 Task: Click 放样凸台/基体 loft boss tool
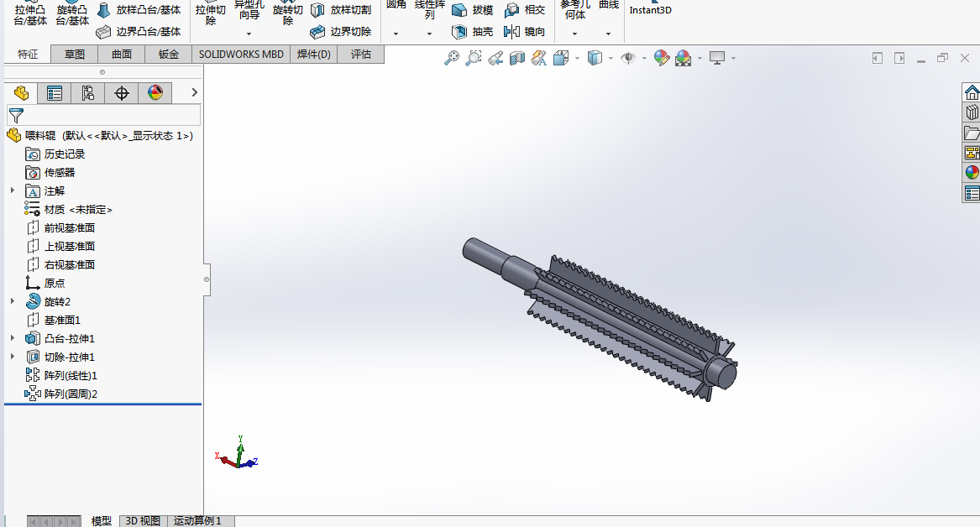pos(139,10)
